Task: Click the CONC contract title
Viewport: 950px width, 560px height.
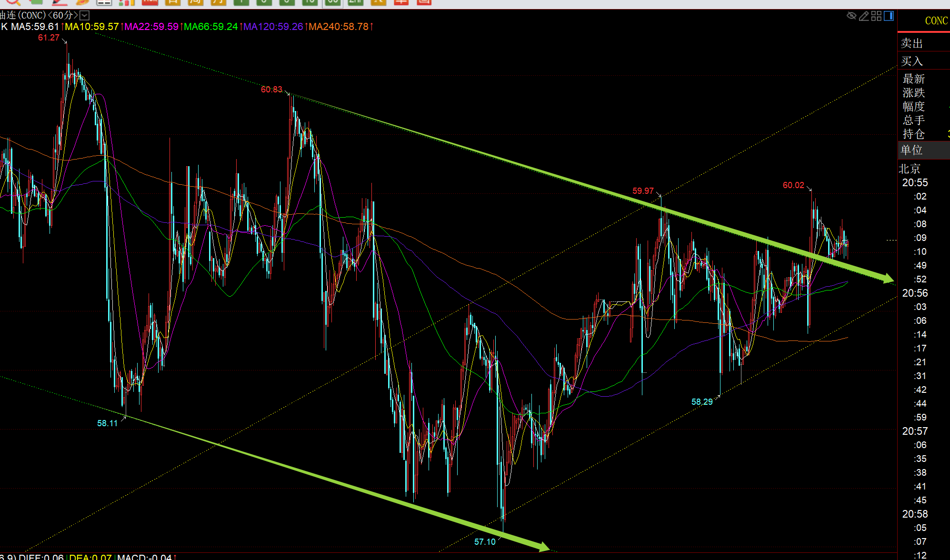Action: (936, 20)
